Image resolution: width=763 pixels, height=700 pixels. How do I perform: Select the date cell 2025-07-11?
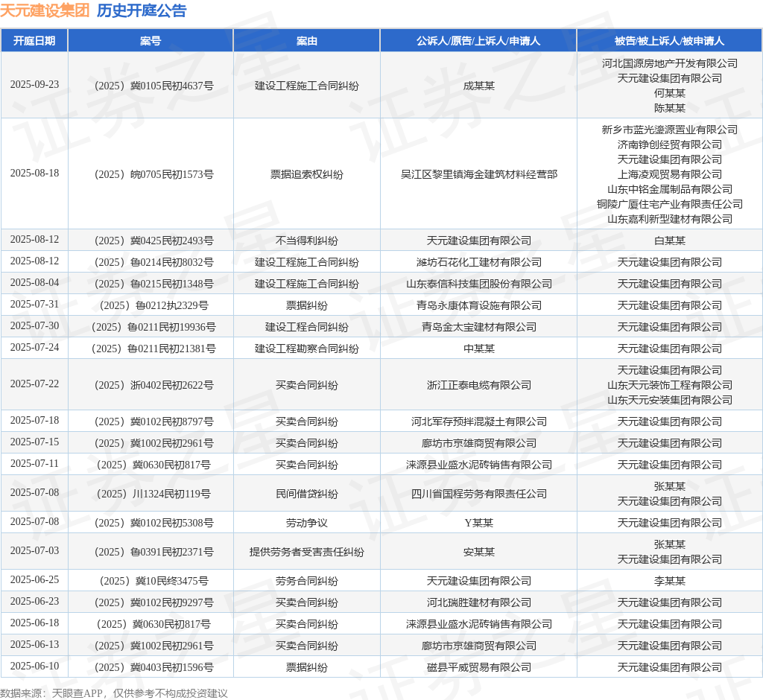pos(34,464)
